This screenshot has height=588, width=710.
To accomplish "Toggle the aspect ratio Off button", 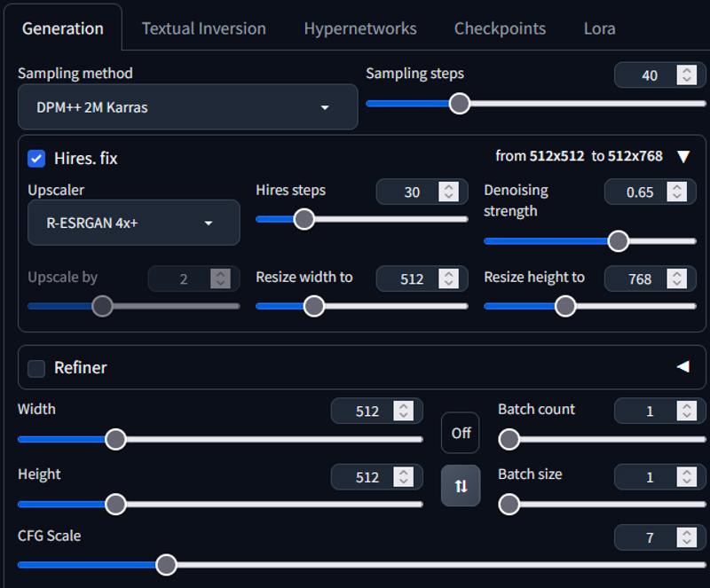I will (461, 433).
